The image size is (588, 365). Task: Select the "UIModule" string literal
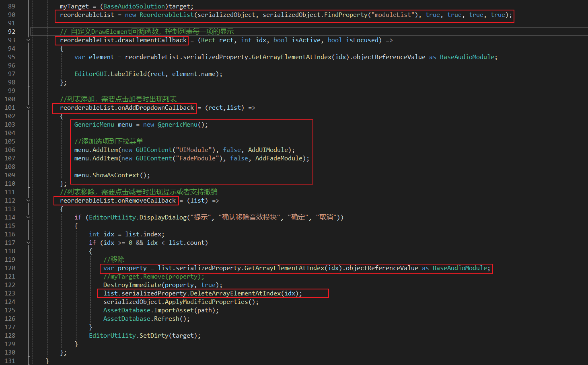[194, 150]
